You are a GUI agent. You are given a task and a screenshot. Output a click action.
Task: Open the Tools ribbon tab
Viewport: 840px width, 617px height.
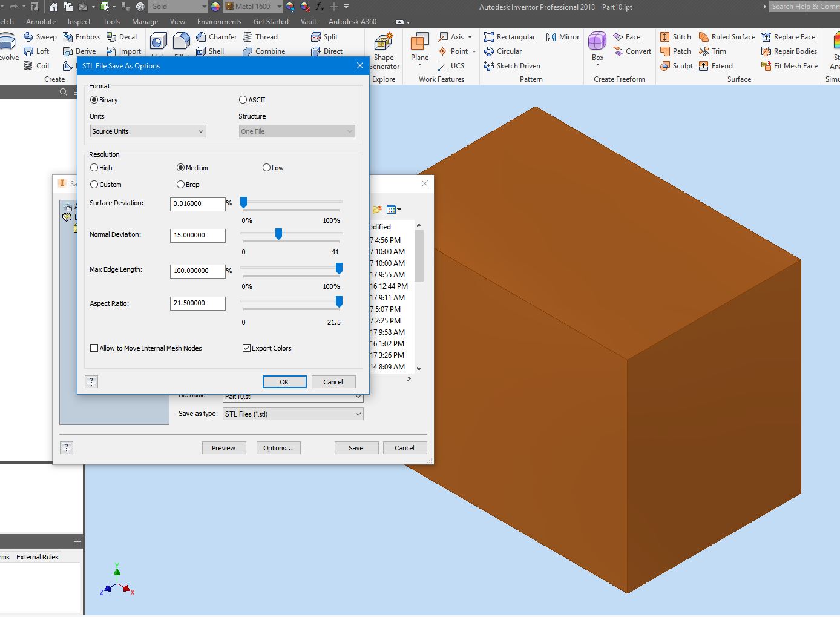coord(111,22)
